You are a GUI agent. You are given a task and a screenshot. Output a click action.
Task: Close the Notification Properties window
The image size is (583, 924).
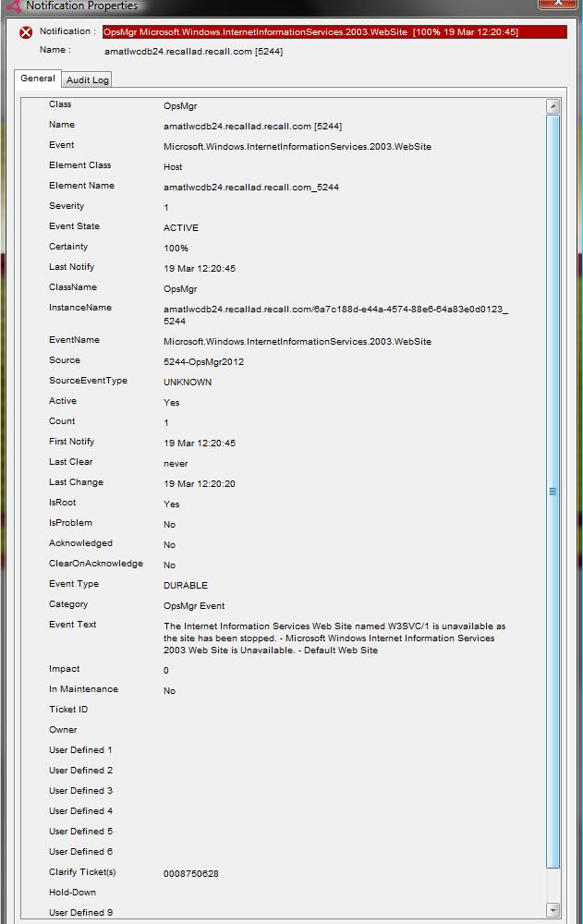(x=557, y=4)
